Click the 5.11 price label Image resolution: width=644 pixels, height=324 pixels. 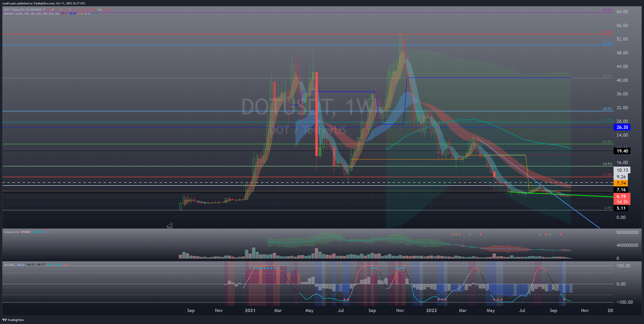point(621,208)
